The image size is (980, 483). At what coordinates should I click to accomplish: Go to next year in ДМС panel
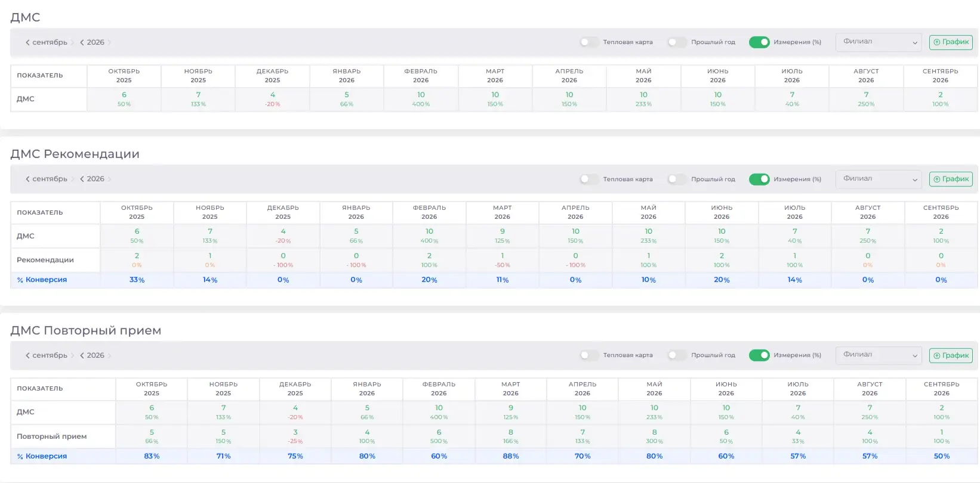coord(109,42)
